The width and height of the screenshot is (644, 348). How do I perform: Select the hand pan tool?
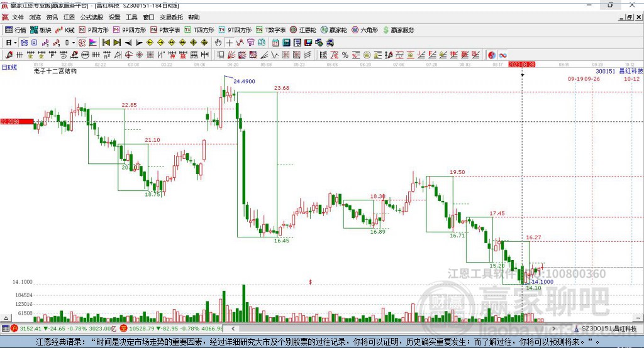click(x=218, y=42)
